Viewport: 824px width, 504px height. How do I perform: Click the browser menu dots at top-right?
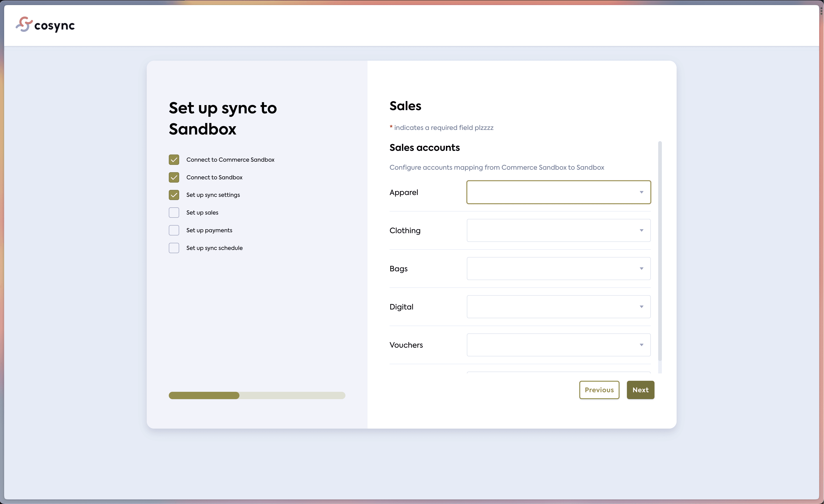pyautogui.click(x=821, y=11)
